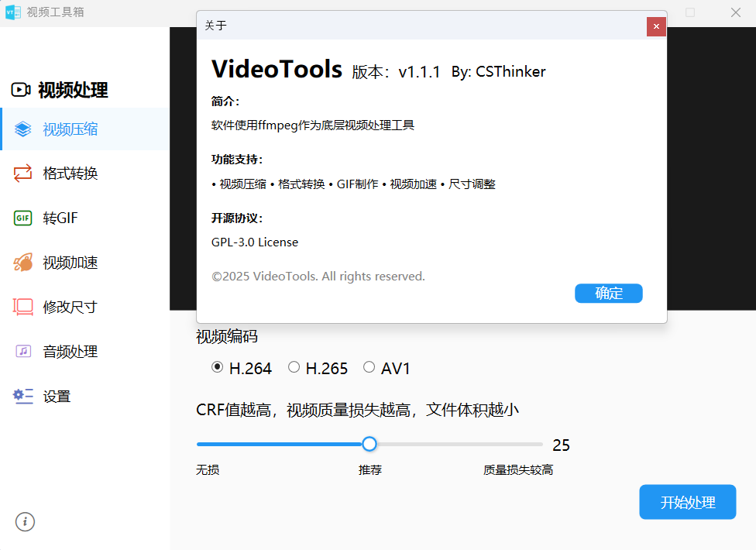Click the 无损 slider label
Screen dimensions: 756x550
tap(208, 470)
